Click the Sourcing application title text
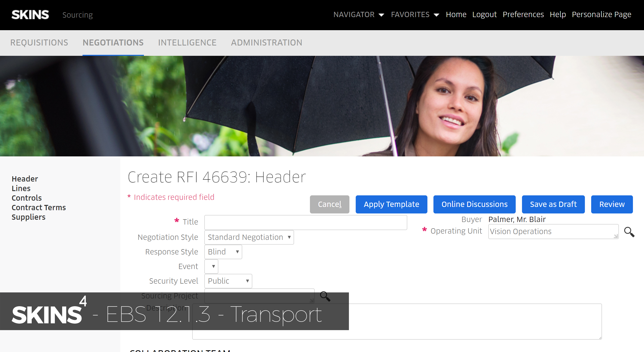The image size is (644, 352). 78,15
